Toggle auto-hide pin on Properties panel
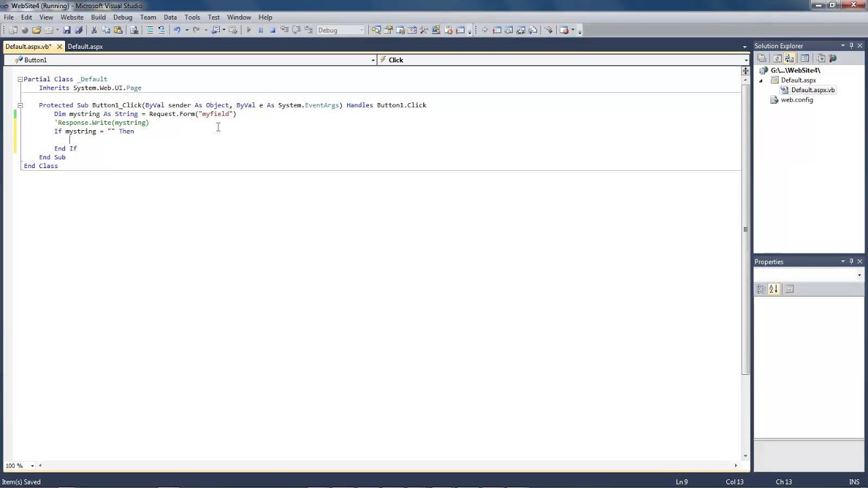 click(x=851, y=262)
